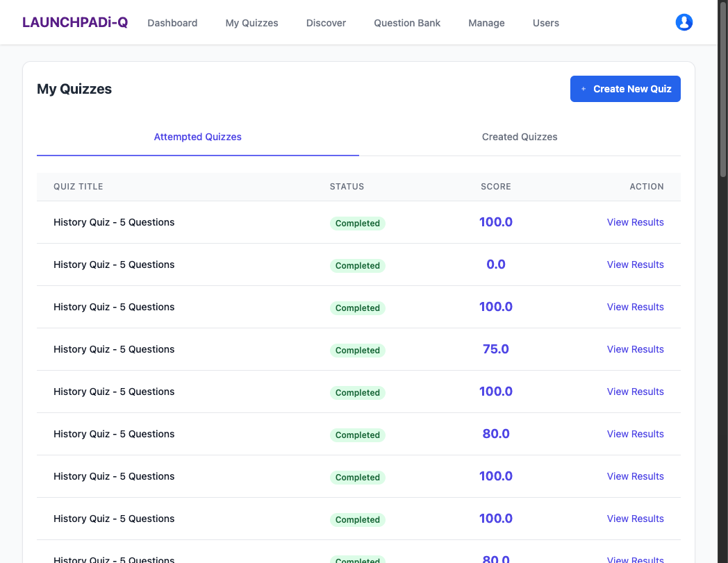Click the LAUNCHPADi-Q logo

(75, 22)
